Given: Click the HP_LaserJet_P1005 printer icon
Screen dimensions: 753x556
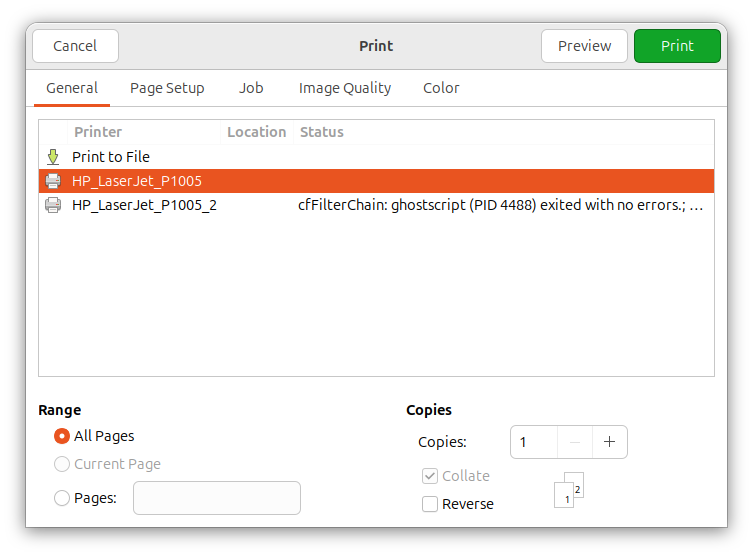Looking at the screenshot, I should pyautogui.click(x=53, y=181).
